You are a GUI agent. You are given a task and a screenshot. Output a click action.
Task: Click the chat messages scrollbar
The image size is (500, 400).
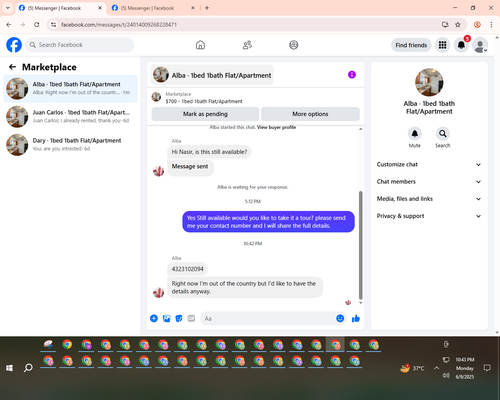(360, 245)
